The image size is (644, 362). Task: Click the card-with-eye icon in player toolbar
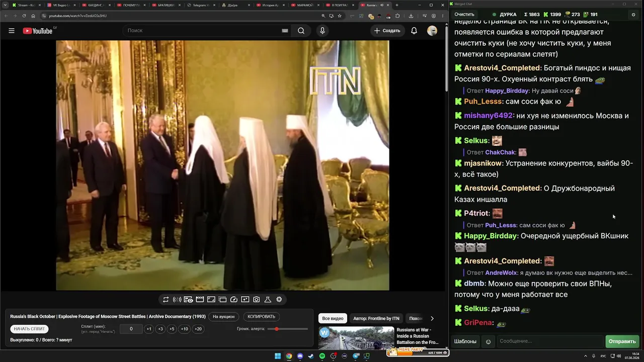coord(188,300)
